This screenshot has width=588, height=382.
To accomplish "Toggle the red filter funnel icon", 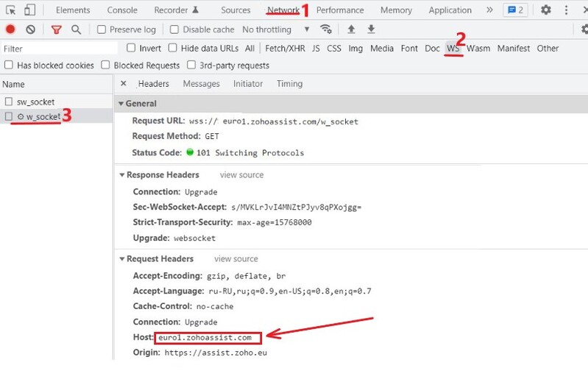I will coord(56,29).
